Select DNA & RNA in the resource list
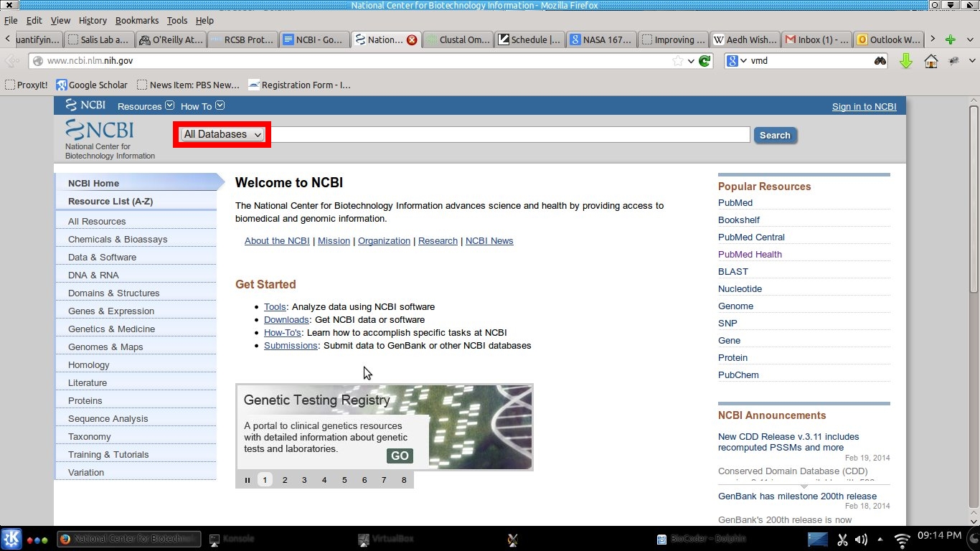Screen dimensions: 980x551 pos(93,275)
